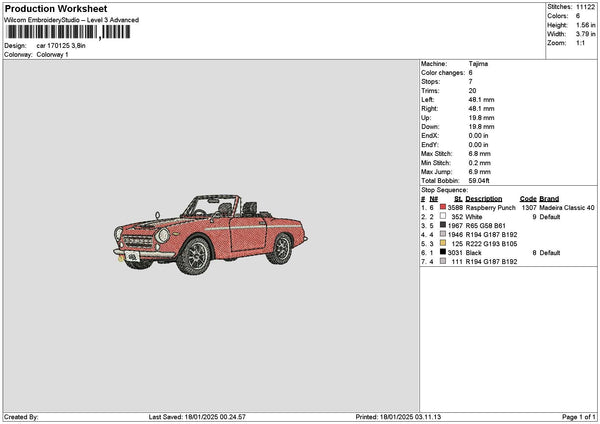The image size is (600, 424).
Task: Click the Brand column header
Action: click(x=549, y=198)
